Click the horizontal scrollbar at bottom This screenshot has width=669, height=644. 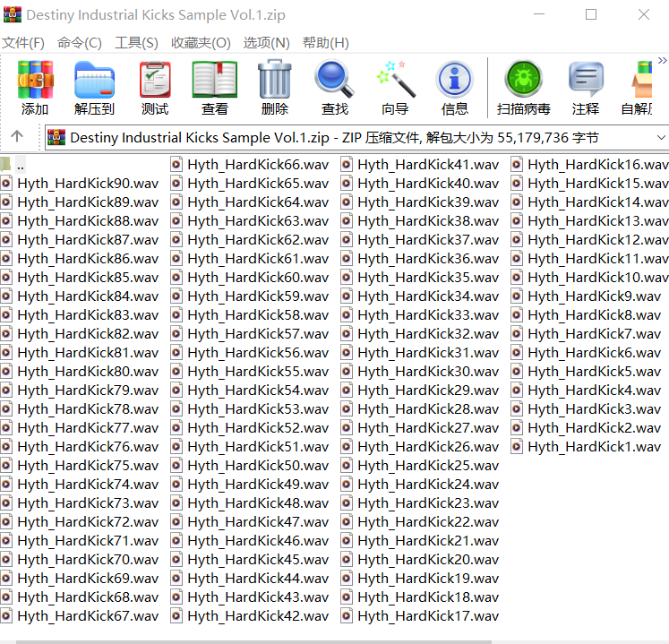(x=334, y=640)
